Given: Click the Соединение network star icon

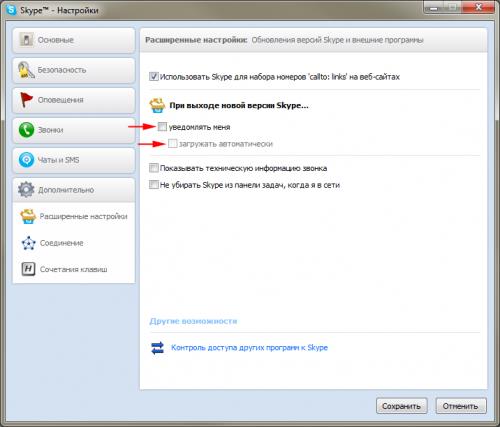Looking at the screenshot, I should point(28,243).
